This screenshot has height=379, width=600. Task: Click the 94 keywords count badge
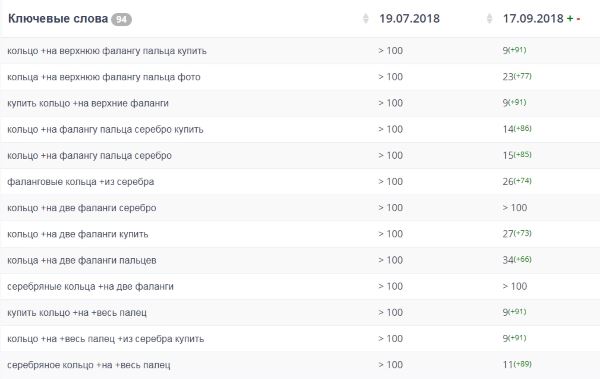pyautogui.click(x=121, y=19)
